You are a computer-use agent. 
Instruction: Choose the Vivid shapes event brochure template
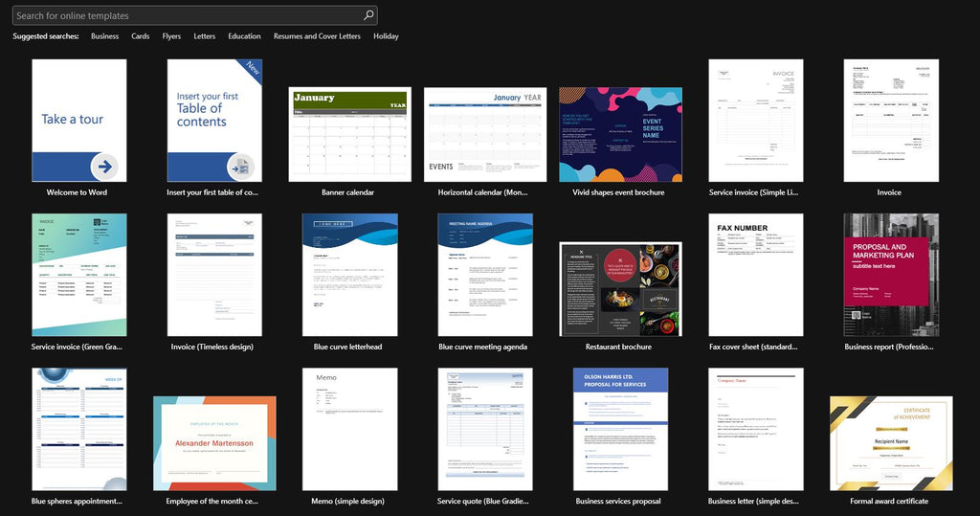[620, 134]
